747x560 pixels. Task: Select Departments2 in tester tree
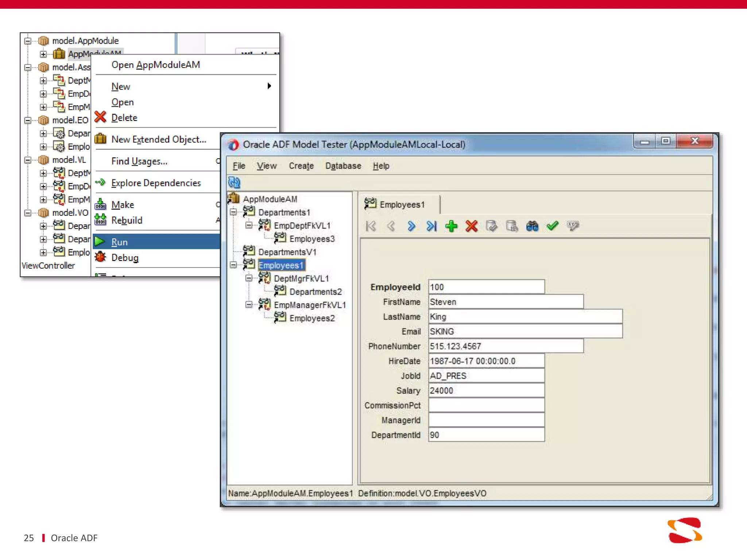[316, 292]
